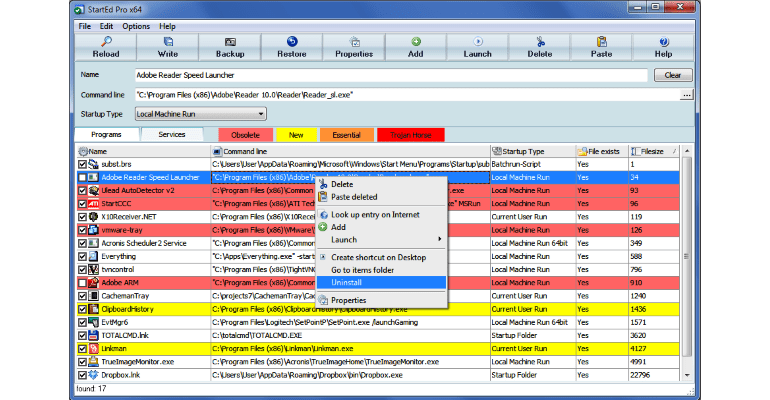This screenshot has height=400, width=770.
Task: Click the yellow New color legend
Action: [x=296, y=134]
